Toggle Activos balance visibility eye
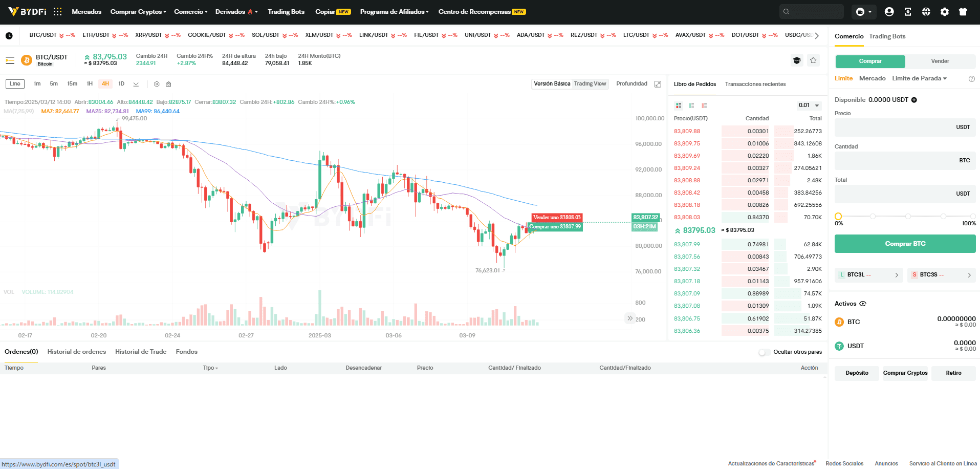This screenshot has height=469, width=980. (x=863, y=304)
